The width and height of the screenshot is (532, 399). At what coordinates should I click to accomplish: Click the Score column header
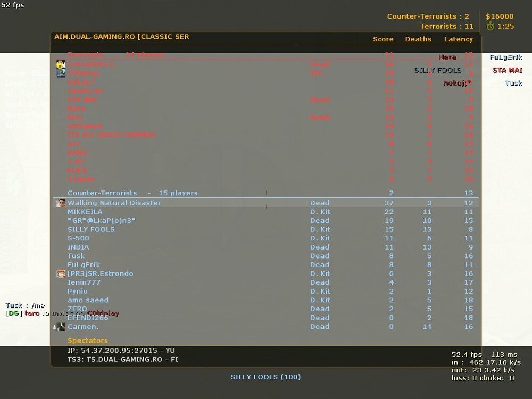click(383, 39)
